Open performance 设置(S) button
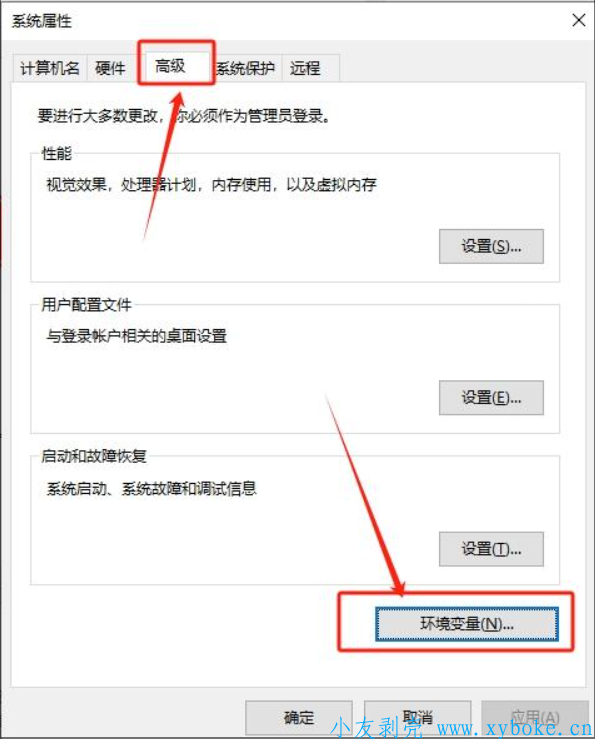595x739 pixels. click(491, 246)
